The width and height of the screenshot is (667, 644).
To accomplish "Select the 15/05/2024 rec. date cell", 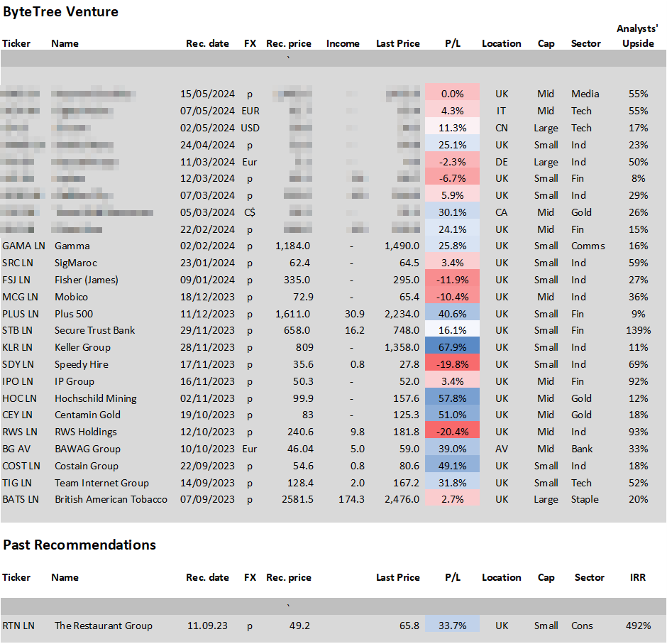I will 207,94.
